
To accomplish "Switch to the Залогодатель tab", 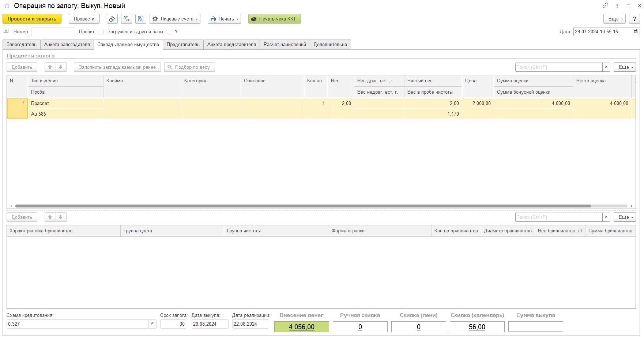I will point(22,45).
